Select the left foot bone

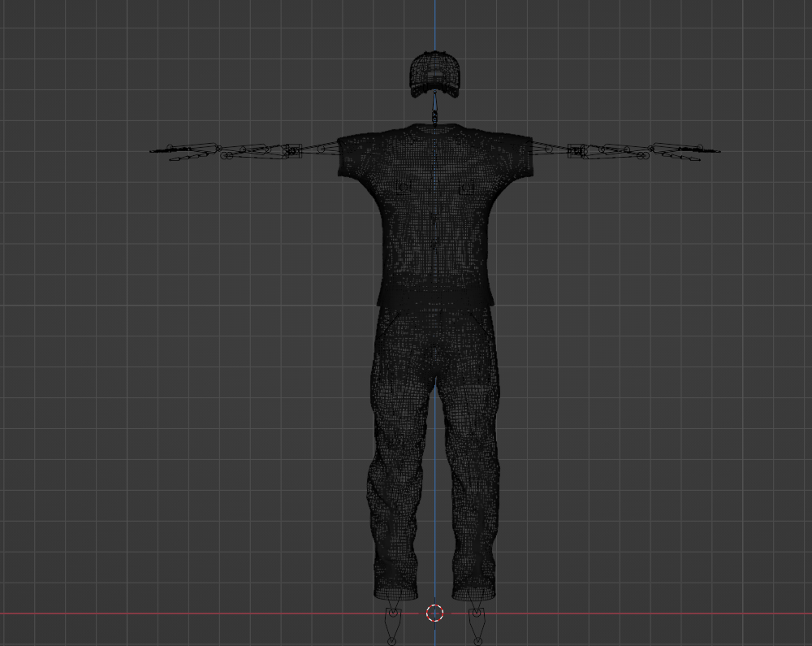click(x=392, y=626)
